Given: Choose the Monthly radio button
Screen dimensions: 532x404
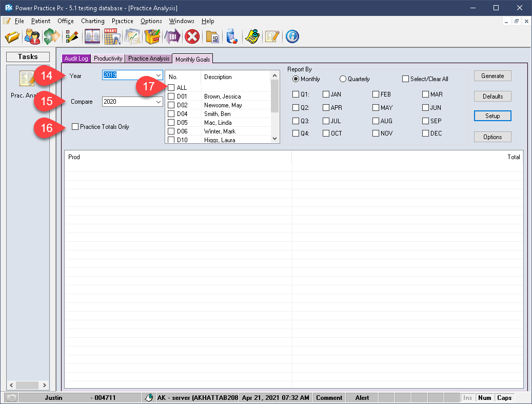Looking at the screenshot, I should click(x=295, y=79).
